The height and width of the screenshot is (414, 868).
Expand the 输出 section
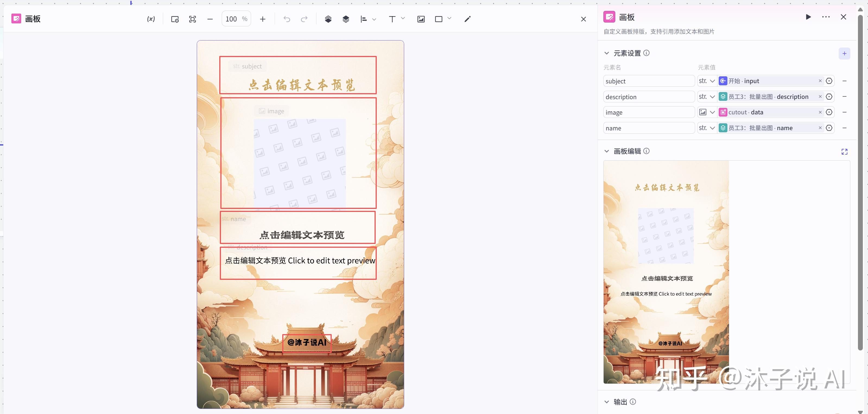point(607,402)
